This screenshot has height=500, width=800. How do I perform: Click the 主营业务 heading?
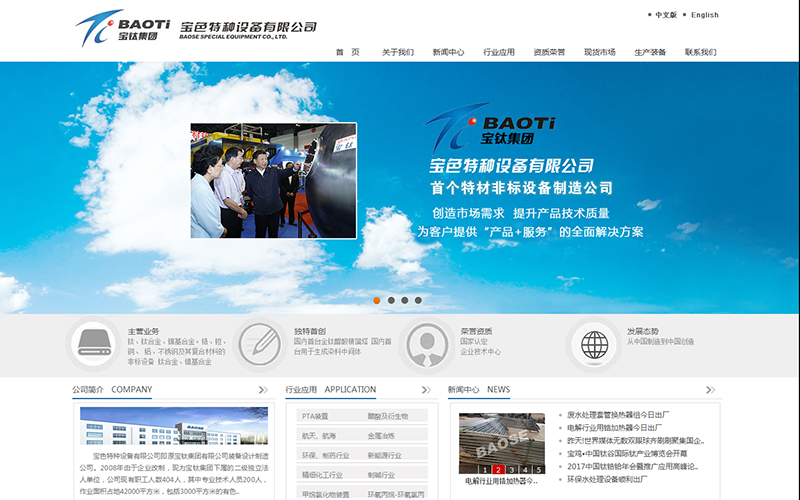143,331
